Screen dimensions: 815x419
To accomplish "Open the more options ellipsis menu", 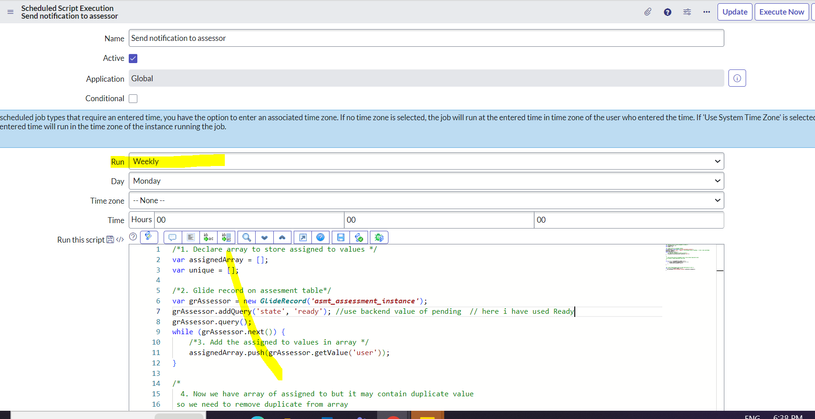I will click(706, 12).
